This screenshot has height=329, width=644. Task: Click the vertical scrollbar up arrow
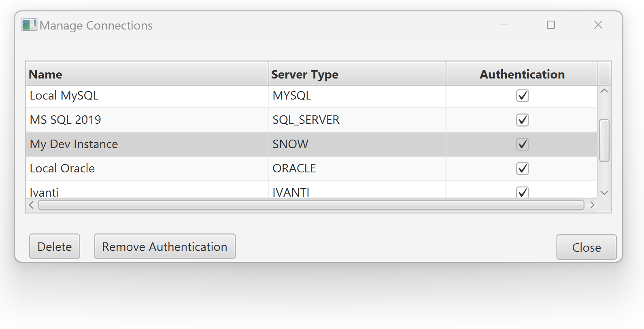pos(604,91)
